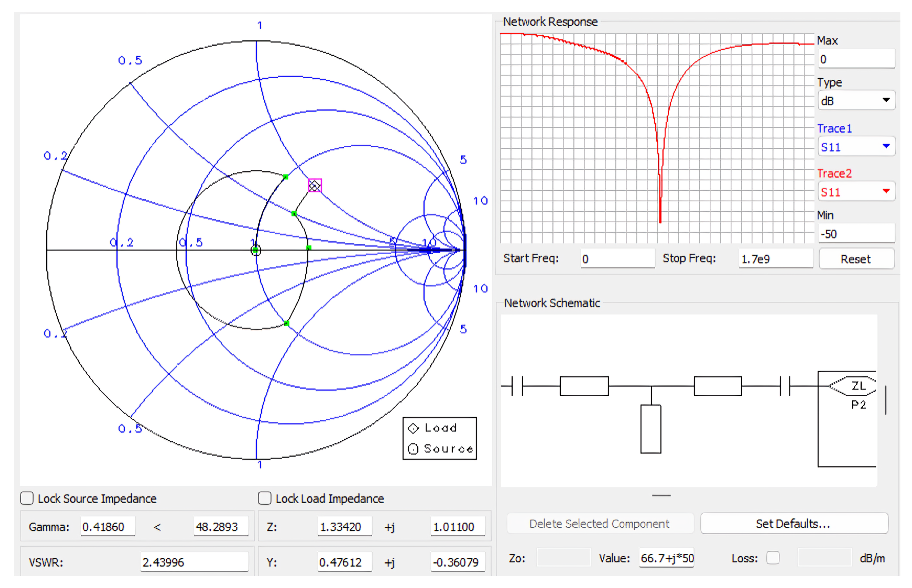Open the Trace2 S11 dropdown
Viewport: 912px width, 588px height.
point(856,191)
